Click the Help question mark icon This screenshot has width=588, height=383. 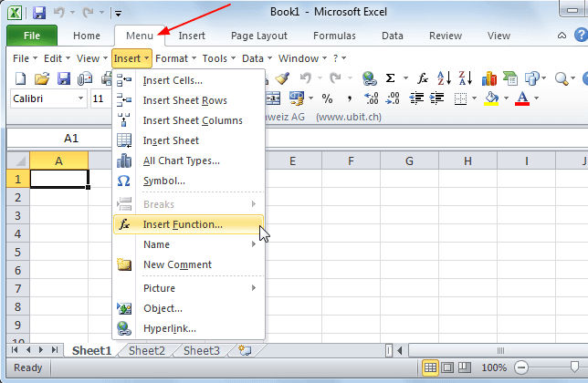pos(581,36)
